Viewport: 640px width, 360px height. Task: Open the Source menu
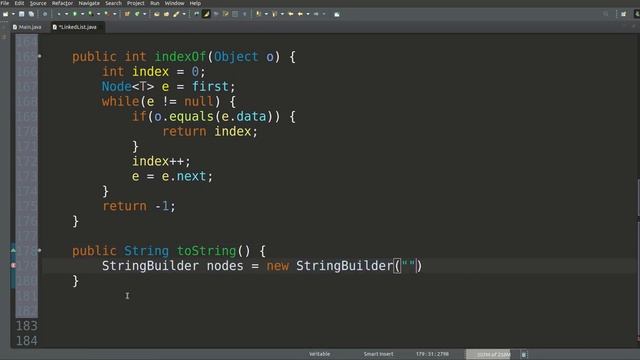(38, 3)
